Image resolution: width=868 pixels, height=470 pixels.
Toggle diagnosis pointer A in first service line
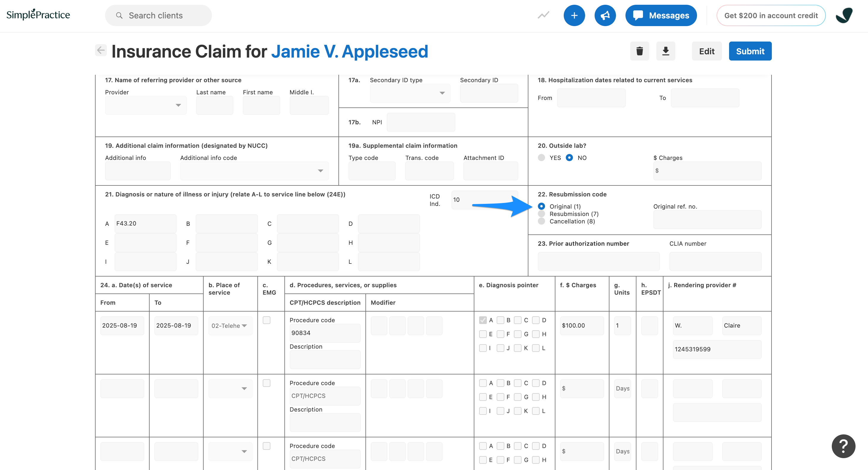(x=483, y=320)
